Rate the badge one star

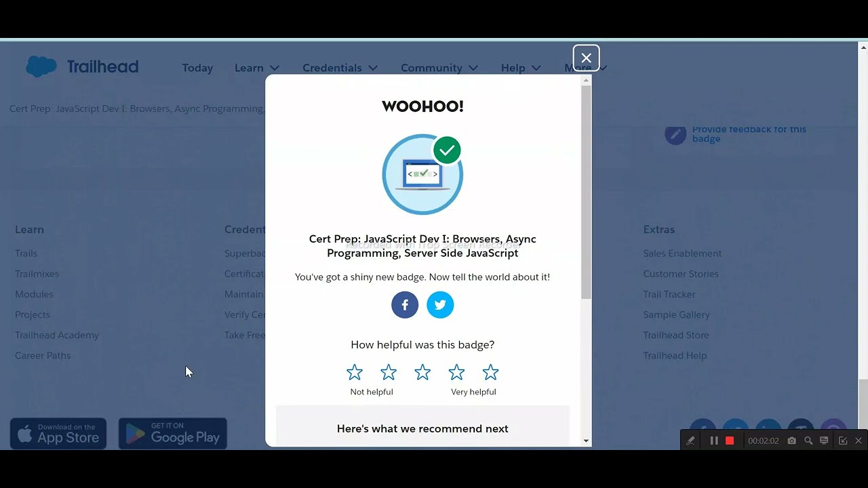tap(355, 372)
